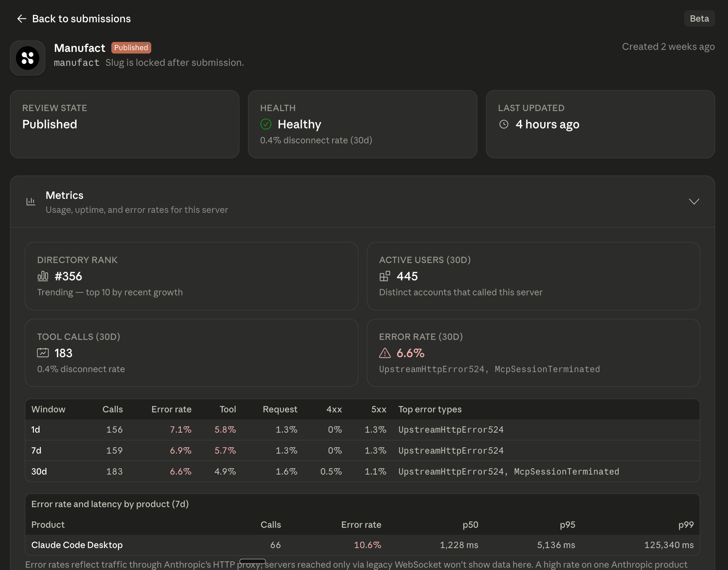Click the green Healthy check icon

pos(266,124)
